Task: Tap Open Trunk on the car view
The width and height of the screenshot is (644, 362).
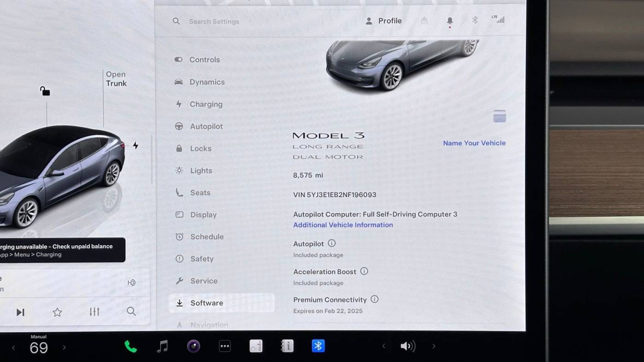Action: (116, 79)
